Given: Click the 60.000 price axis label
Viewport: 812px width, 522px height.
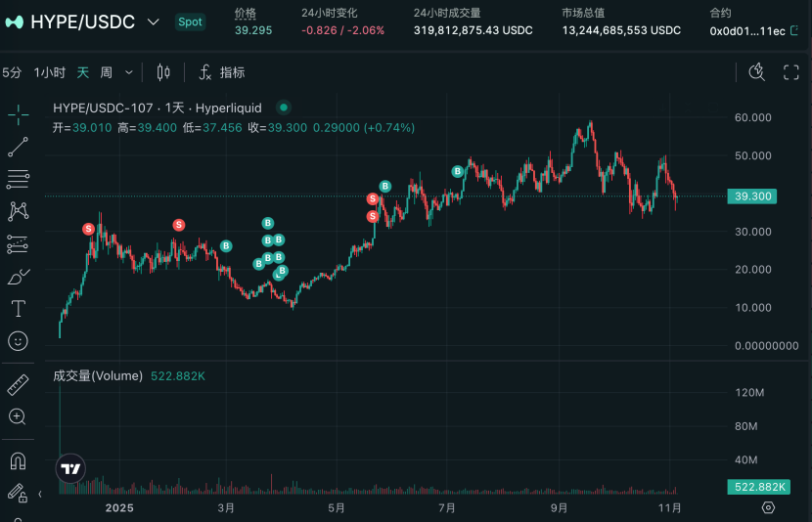Looking at the screenshot, I should click(x=753, y=117).
